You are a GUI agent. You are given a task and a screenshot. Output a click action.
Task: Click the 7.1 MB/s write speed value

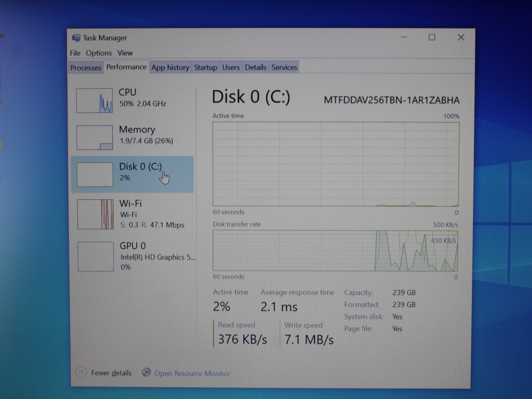[x=309, y=339]
